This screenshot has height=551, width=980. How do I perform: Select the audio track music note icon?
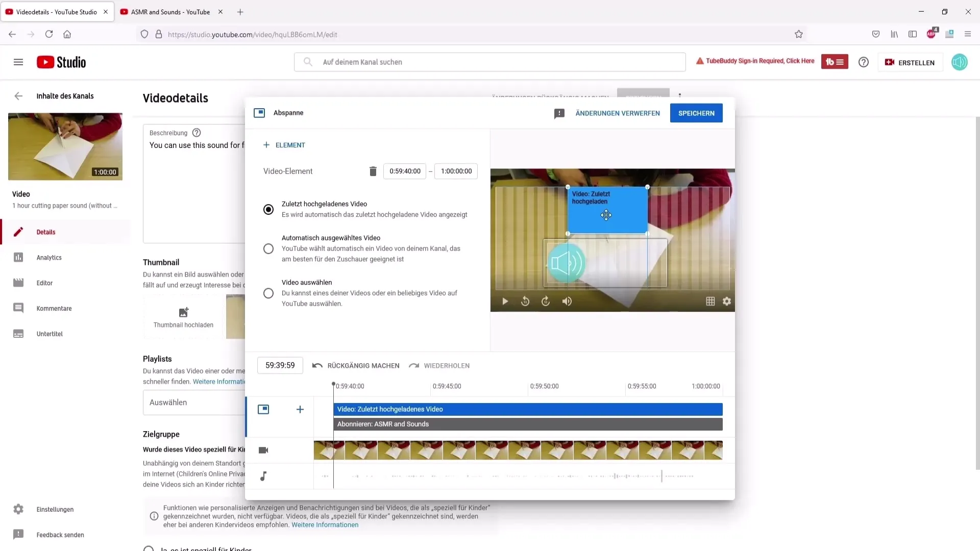263,477
